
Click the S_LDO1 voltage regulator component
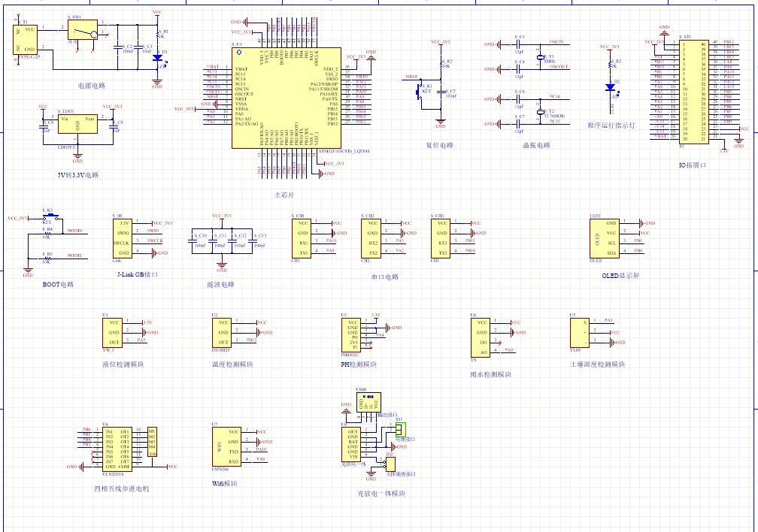click(77, 124)
